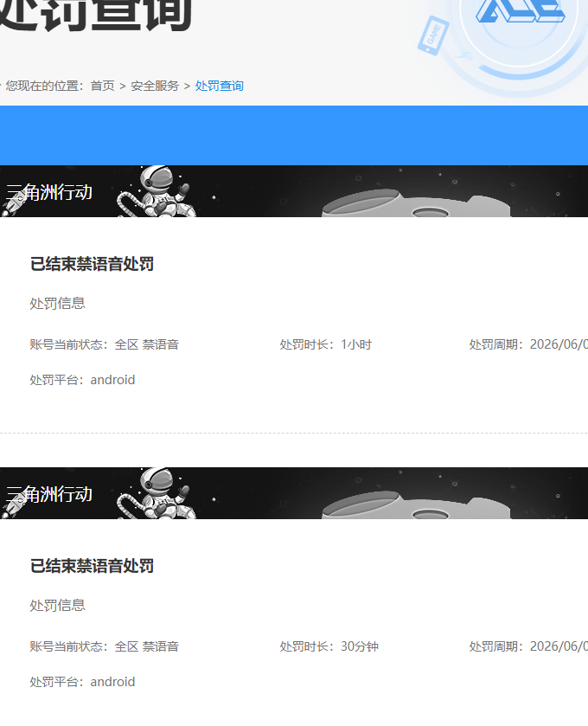Image resolution: width=588 pixels, height=726 pixels.
Task: Click the 已结束禁语音处罚 heading of the 30分钟 record
Action: (x=92, y=566)
